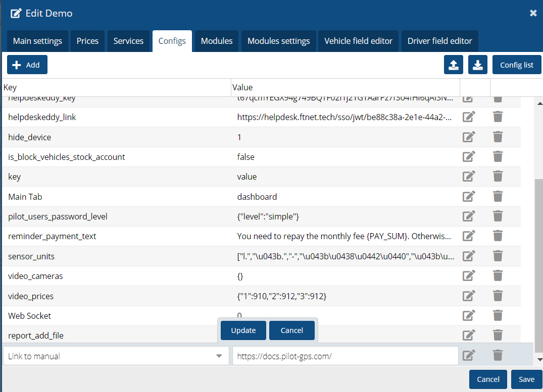
Task: Click the Add button
Action: 27,65
